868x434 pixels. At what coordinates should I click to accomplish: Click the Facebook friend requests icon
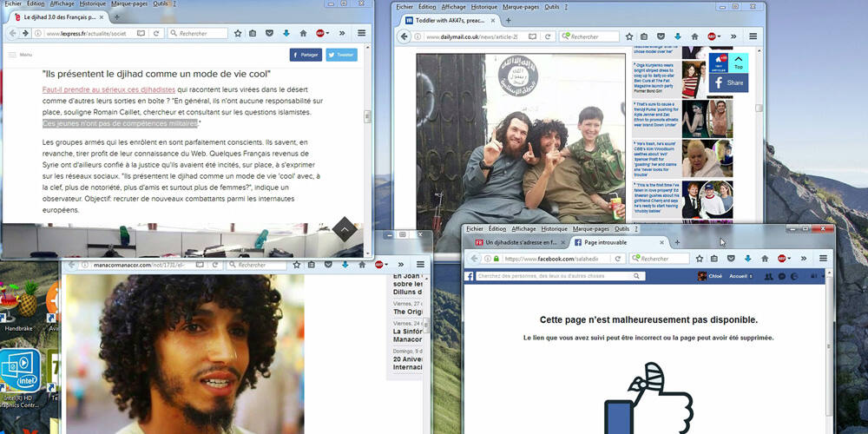point(768,276)
